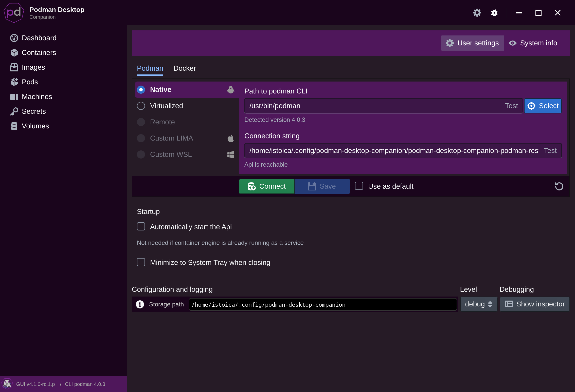Open the debug log level dropdown
The width and height of the screenshot is (575, 392).
point(479,304)
